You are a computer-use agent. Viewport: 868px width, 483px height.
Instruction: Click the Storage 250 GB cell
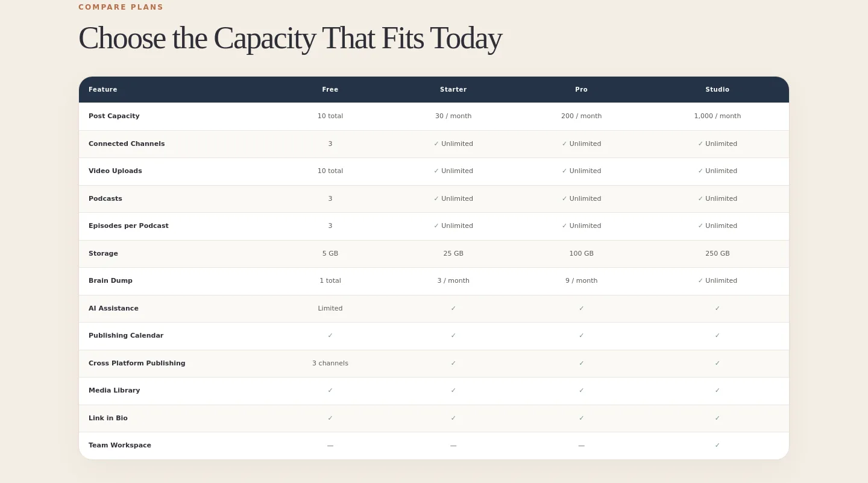(x=717, y=253)
